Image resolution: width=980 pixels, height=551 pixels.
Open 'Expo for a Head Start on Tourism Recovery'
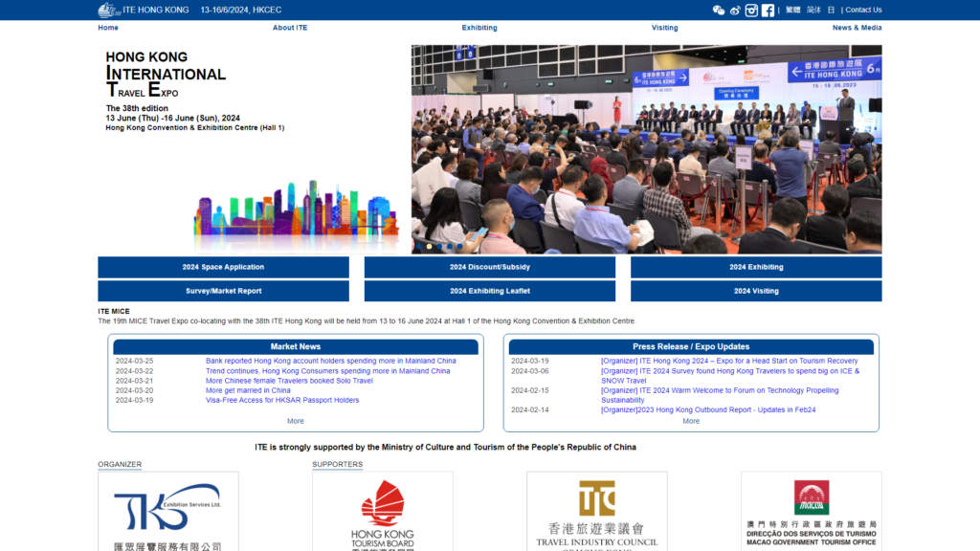point(729,361)
